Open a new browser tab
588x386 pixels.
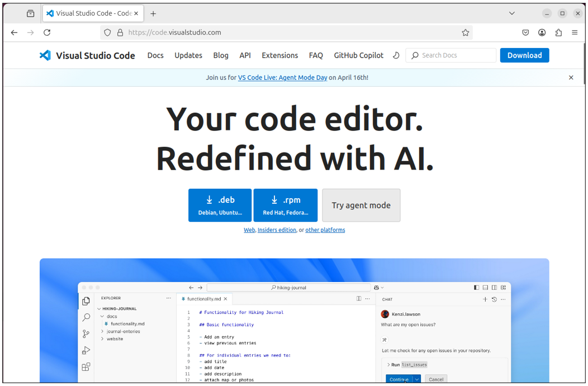tap(153, 13)
